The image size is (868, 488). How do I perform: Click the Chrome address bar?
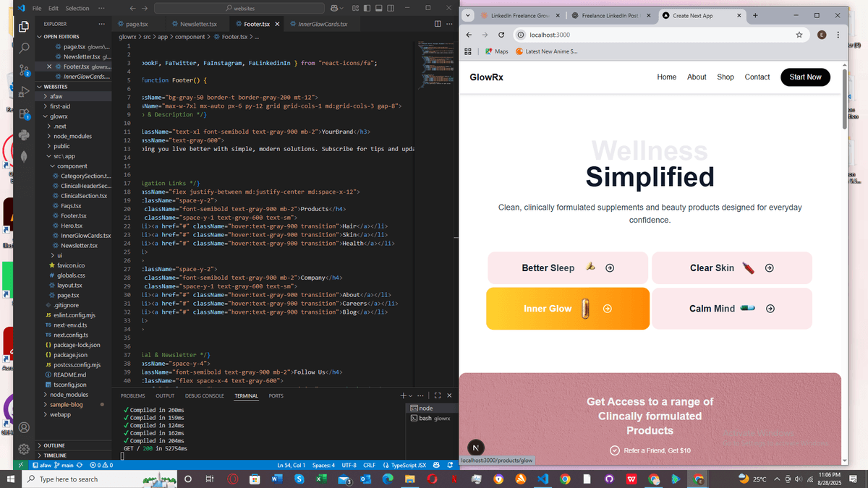pyautogui.click(x=651, y=35)
